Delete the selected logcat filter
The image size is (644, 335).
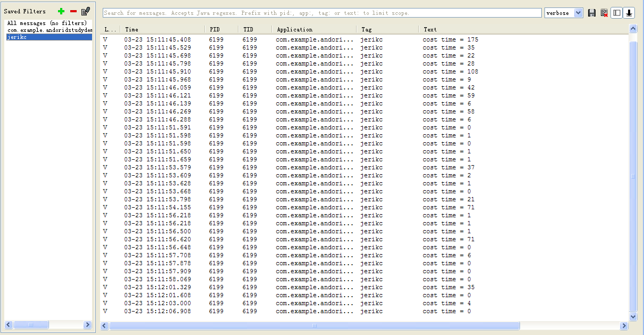click(73, 11)
